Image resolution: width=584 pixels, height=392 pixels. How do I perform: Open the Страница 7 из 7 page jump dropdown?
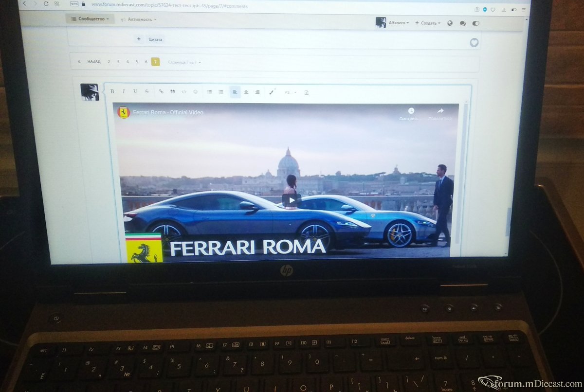(x=184, y=62)
